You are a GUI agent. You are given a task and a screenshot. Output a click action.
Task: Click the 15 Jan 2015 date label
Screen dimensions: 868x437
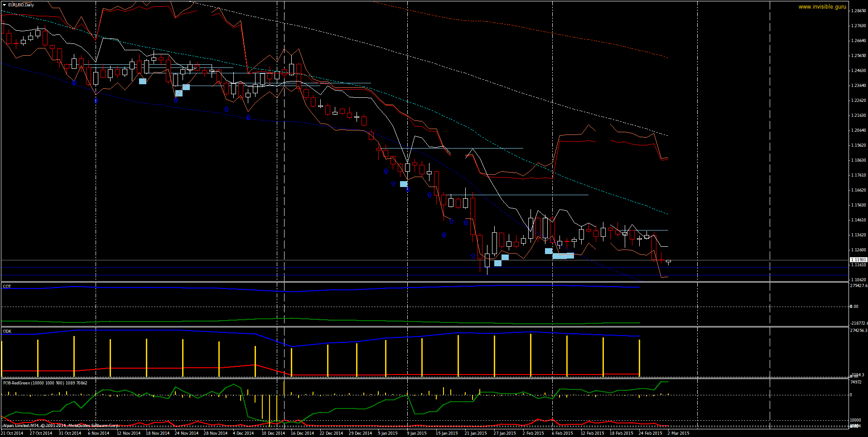pyautogui.click(x=447, y=433)
